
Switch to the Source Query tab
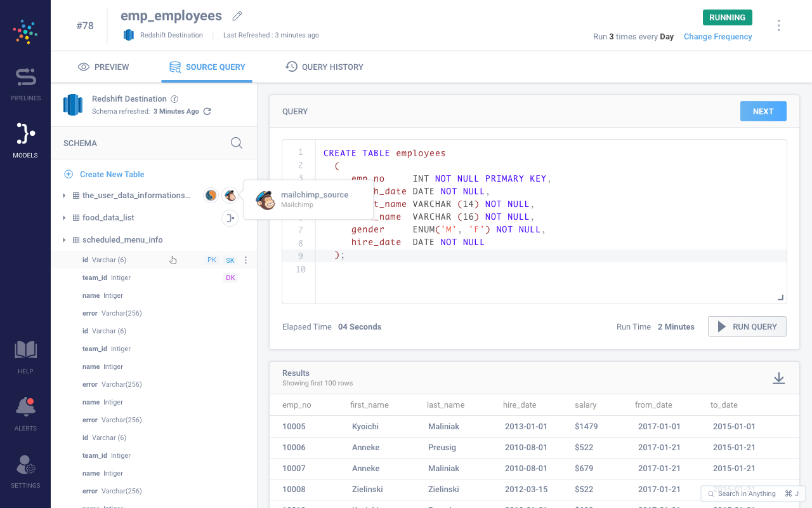(x=207, y=67)
